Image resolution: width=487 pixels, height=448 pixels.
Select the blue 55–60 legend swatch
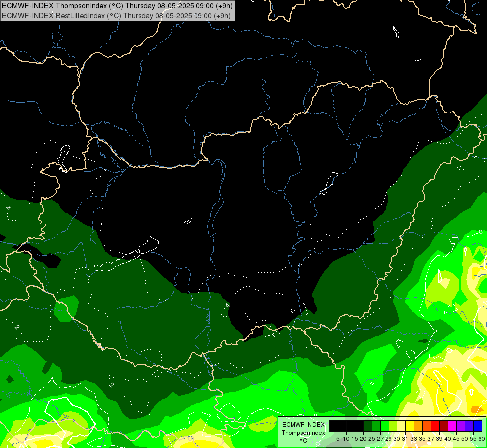coord(478,426)
